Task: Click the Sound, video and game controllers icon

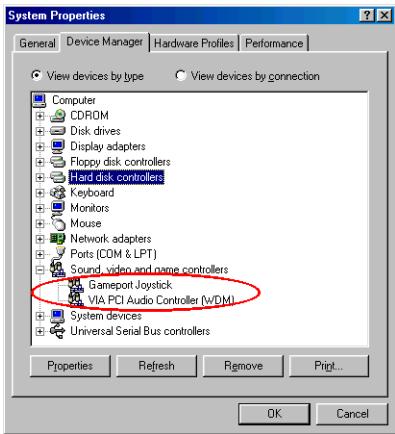Action: tap(57, 269)
